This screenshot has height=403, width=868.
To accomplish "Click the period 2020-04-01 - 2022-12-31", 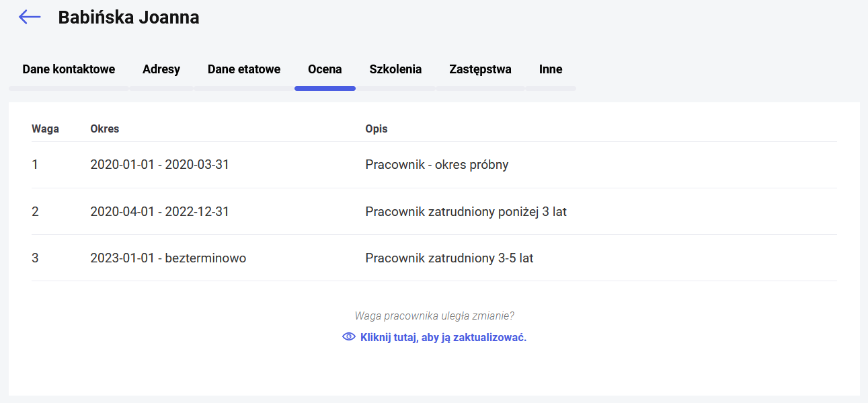I will coord(160,211).
